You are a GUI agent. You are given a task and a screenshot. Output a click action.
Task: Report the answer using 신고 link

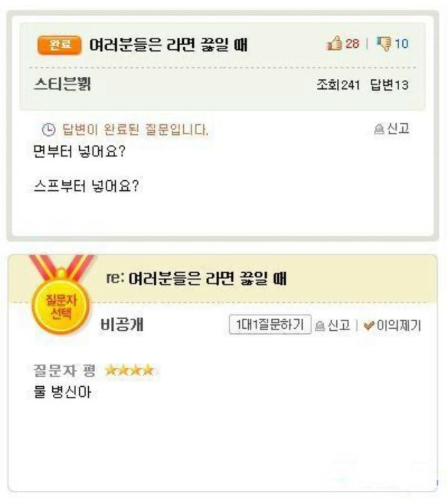[x=339, y=325]
